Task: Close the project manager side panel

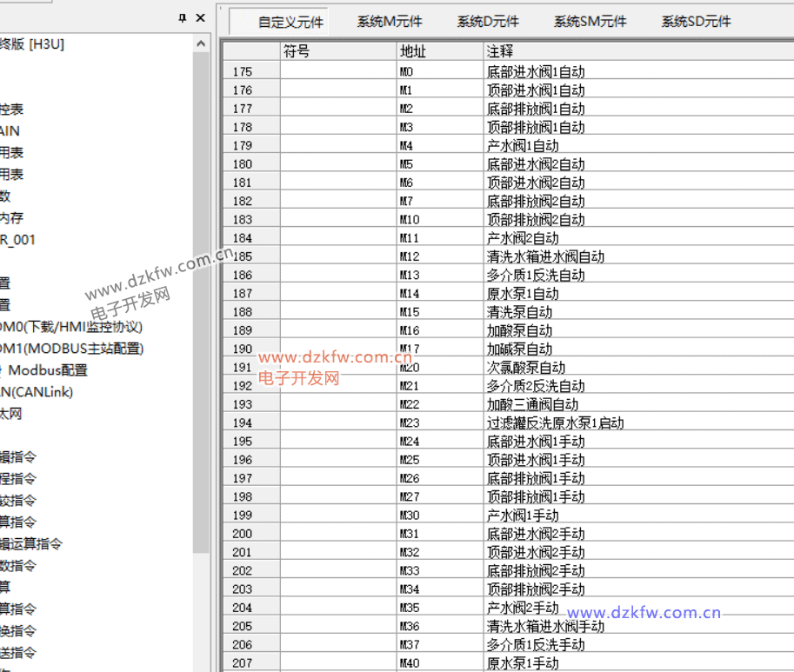Action: click(201, 17)
